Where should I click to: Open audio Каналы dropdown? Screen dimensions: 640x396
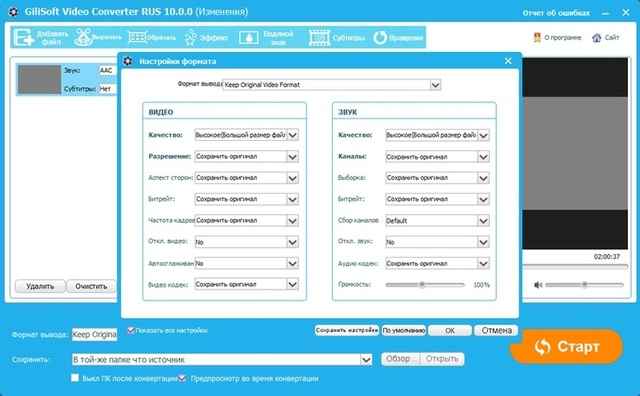pos(483,156)
